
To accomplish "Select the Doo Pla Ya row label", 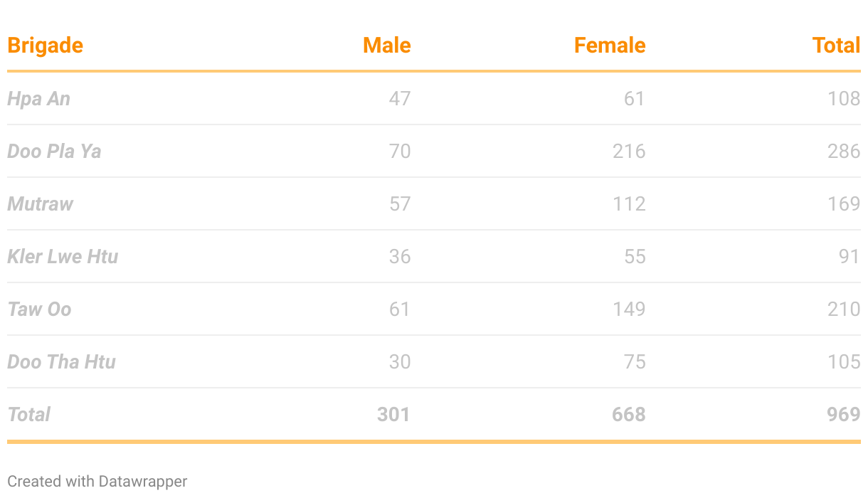I will 54,151.
